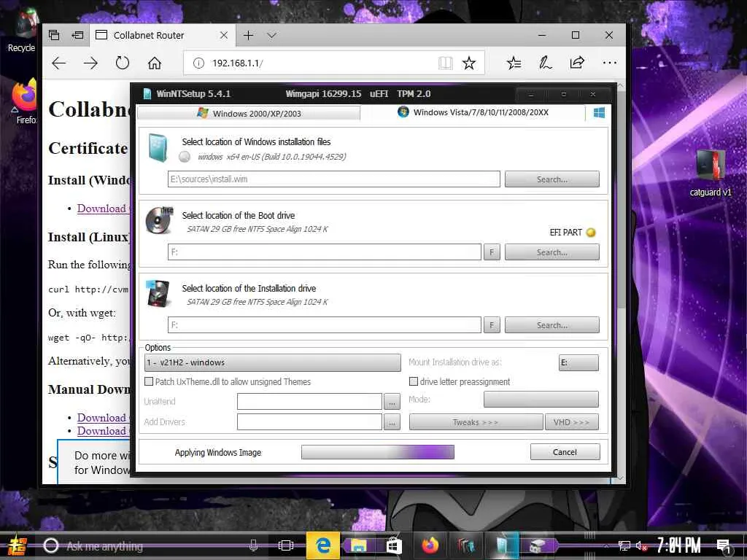Click the Cortana circle icon
This screenshot has width=747, height=560.
(x=50, y=545)
